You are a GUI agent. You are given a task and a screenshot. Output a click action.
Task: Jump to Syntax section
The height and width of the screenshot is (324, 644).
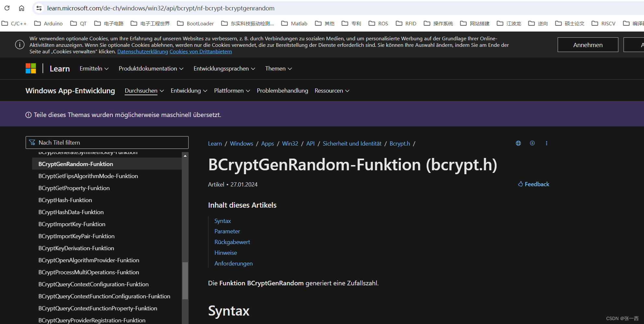(223, 221)
